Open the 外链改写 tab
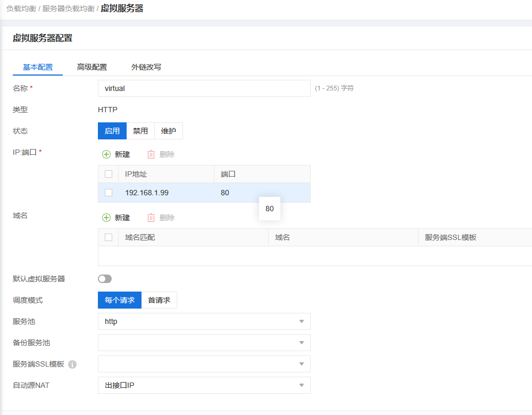 pyautogui.click(x=146, y=67)
